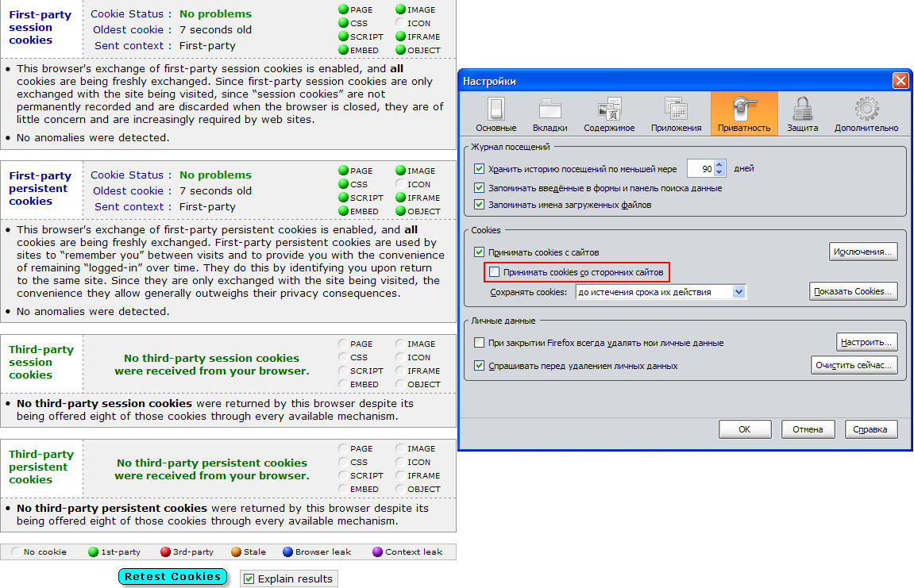
Task: Click the Retest Cookies button
Action: pyautogui.click(x=172, y=576)
